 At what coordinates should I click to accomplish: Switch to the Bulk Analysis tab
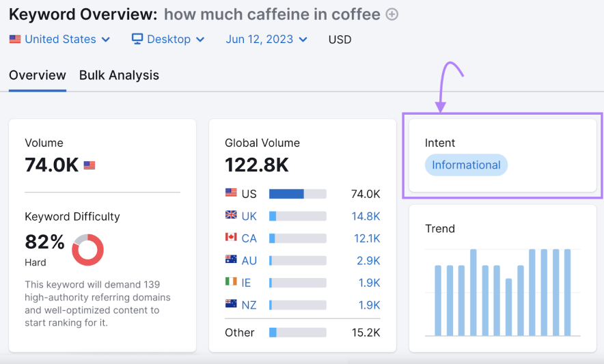pyautogui.click(x=119, y=76)
